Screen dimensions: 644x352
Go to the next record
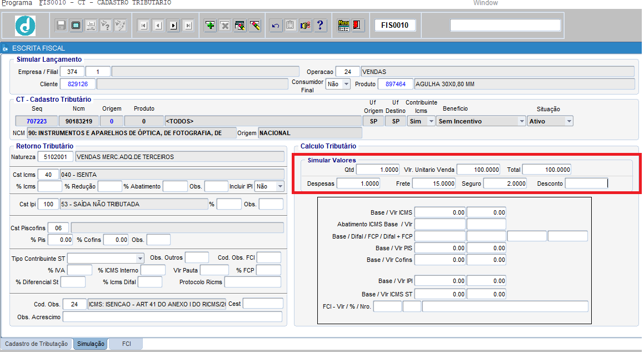[x=173, y=26]
